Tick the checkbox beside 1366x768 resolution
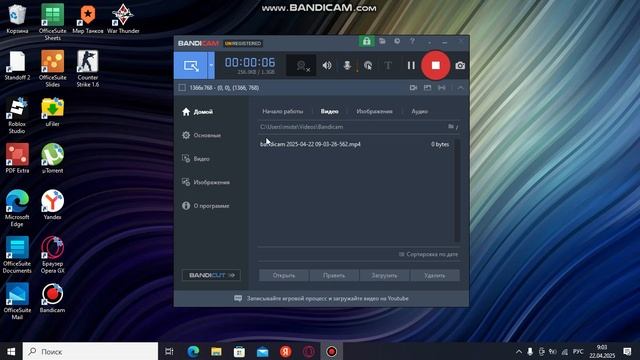640x360 pixels. [182, 88]
